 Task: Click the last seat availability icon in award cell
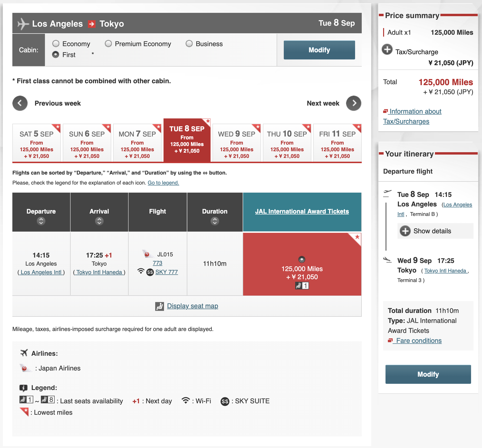302,286
